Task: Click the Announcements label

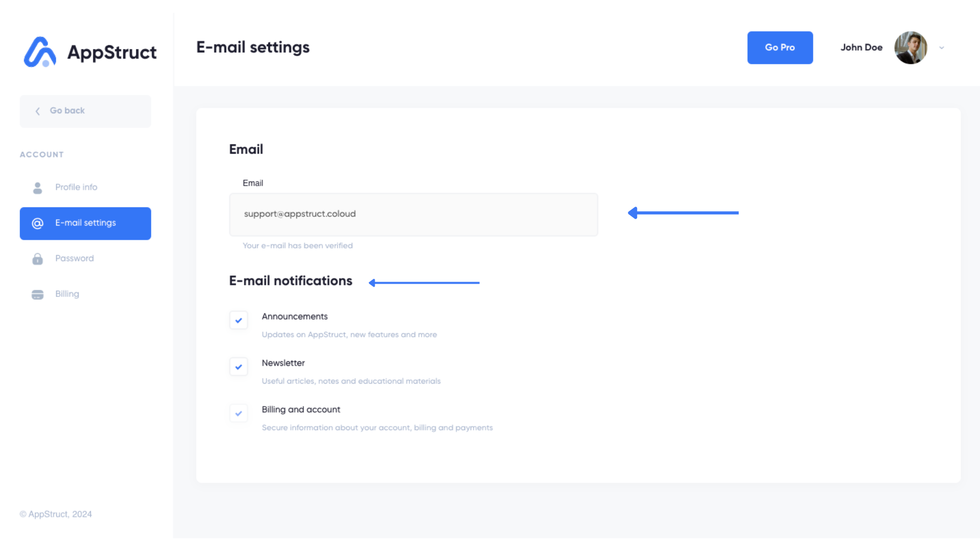Action: click(x=295, y=316)
